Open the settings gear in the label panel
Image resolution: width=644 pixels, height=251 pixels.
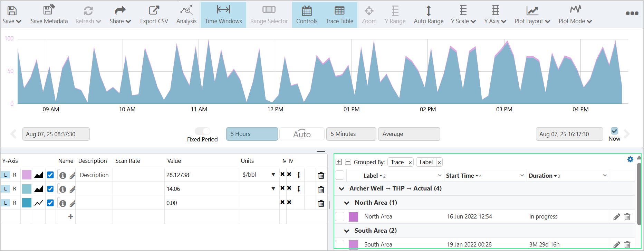[630, 159]
